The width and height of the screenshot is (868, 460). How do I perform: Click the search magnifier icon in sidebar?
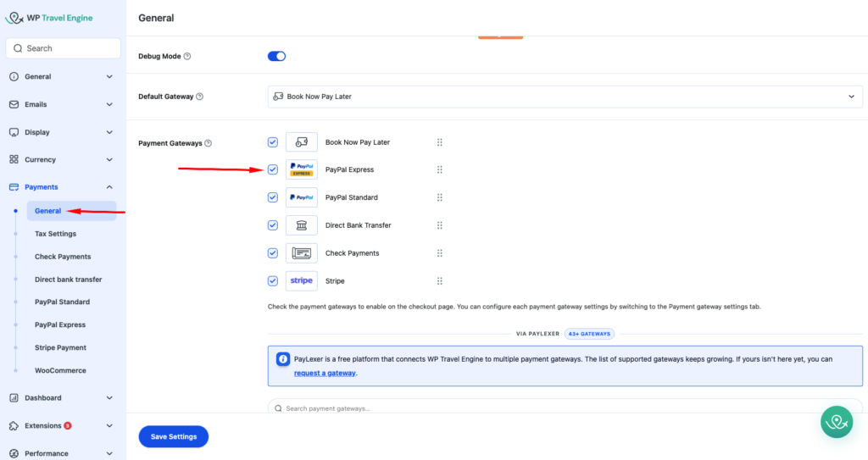point(18,49)
